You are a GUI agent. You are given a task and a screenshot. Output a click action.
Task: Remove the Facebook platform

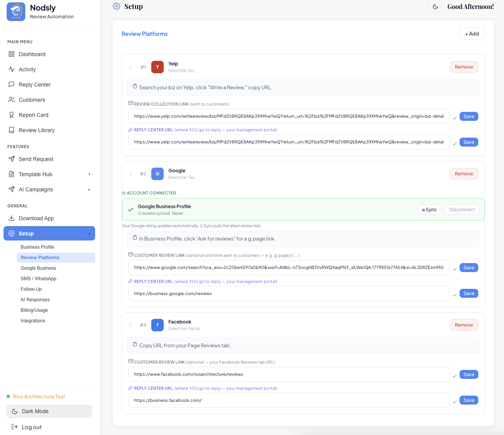464,325
